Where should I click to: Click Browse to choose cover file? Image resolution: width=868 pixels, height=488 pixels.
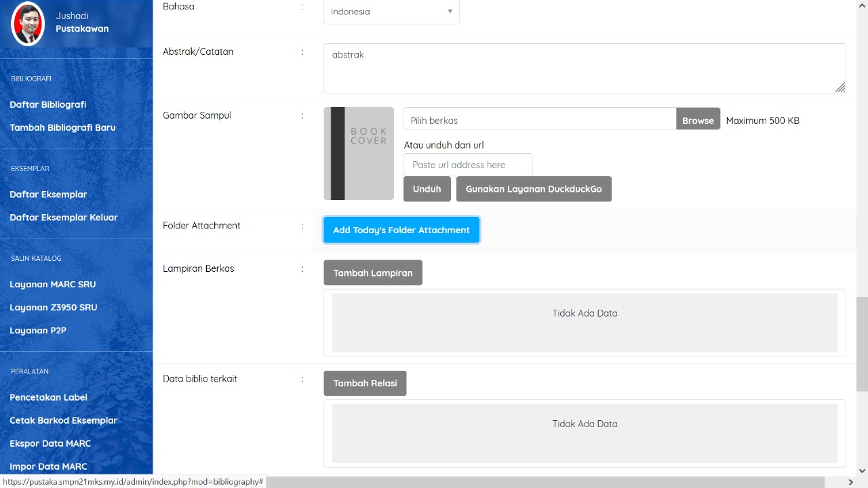[698, 119]
